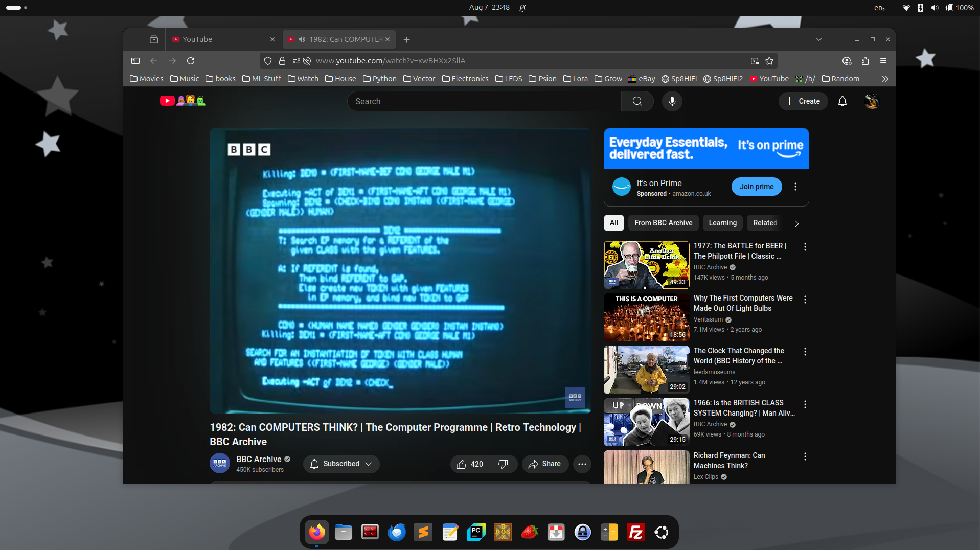This screenshot has height=550, width=980.
Task: Open the Python bookmark folder
Action: (379, 79)
